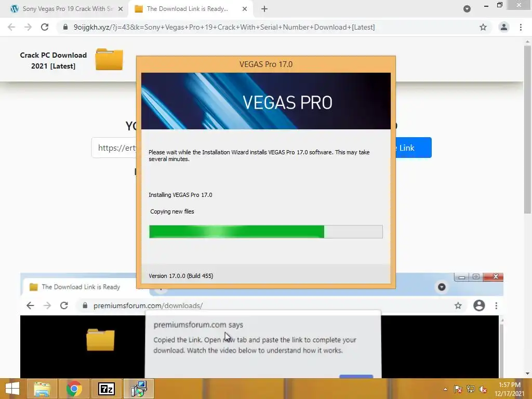Viewport: 532px width, 399px height.
Task: Click the network tray icon
Action: tap(471, 389)
